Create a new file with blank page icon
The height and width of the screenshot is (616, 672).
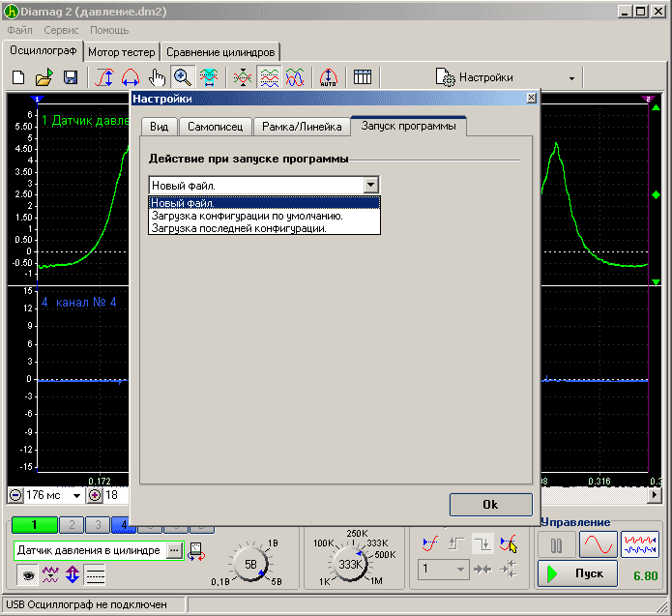(18, 77)
